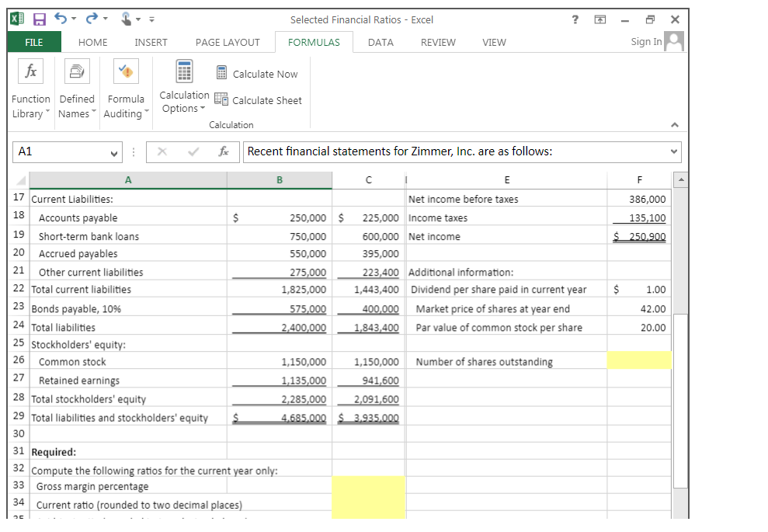Switch to the PAGE LAYOUT tab

[x=228, y=43]
